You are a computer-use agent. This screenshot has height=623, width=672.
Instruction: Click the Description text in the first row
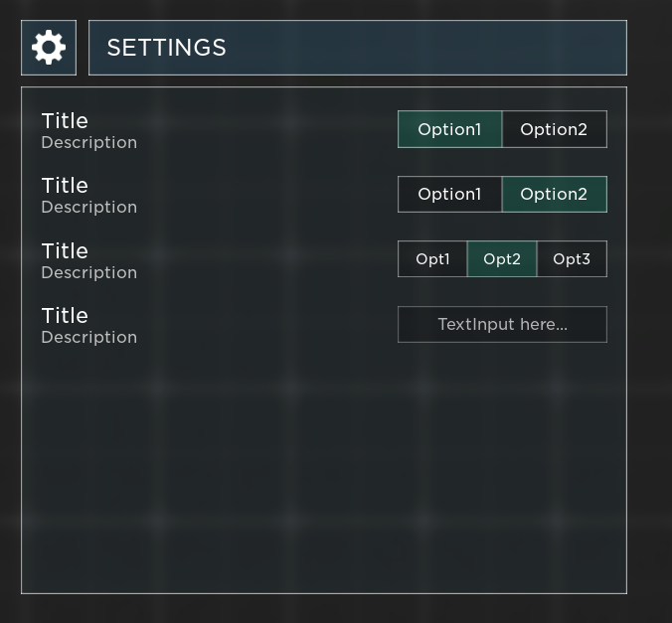click(88, 143)
